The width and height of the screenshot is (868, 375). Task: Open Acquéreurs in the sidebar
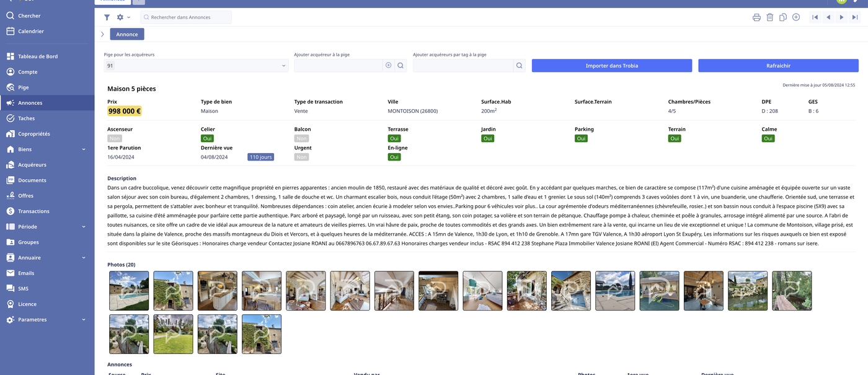(x=32, y=165)
